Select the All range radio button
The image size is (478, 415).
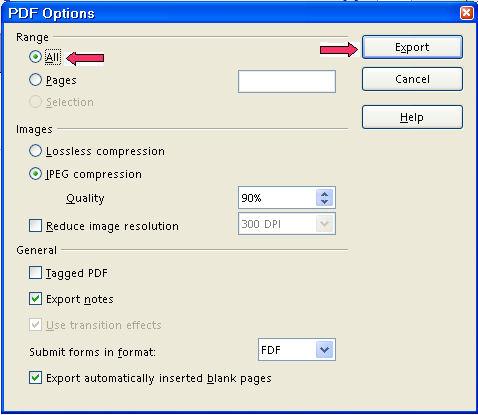click(x=35, y=57)
